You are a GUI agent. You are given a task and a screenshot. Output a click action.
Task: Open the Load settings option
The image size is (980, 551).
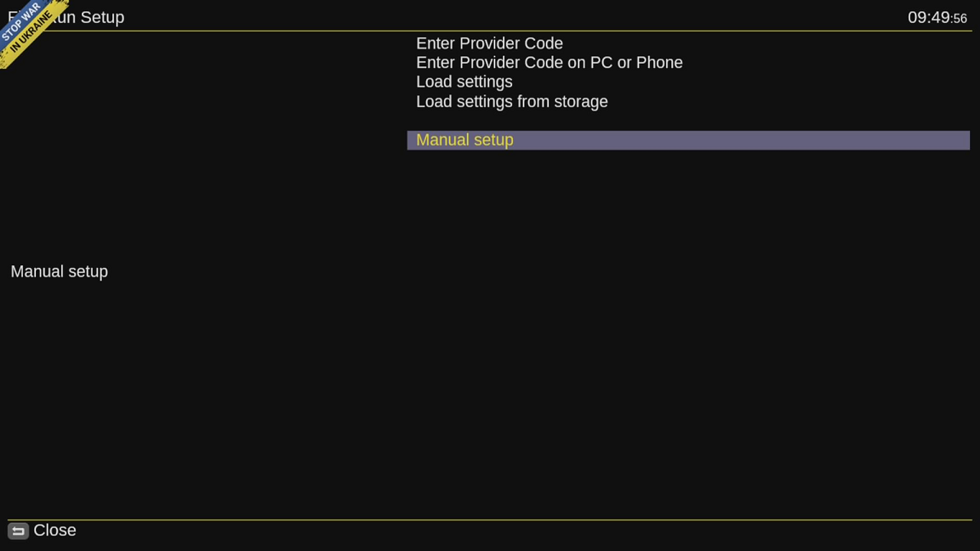coord(464,82)
